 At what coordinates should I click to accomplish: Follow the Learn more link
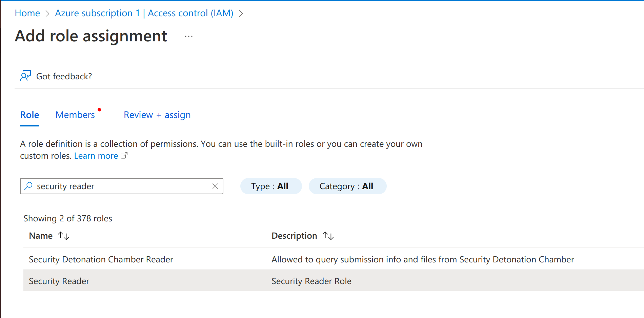pos(96,156)
